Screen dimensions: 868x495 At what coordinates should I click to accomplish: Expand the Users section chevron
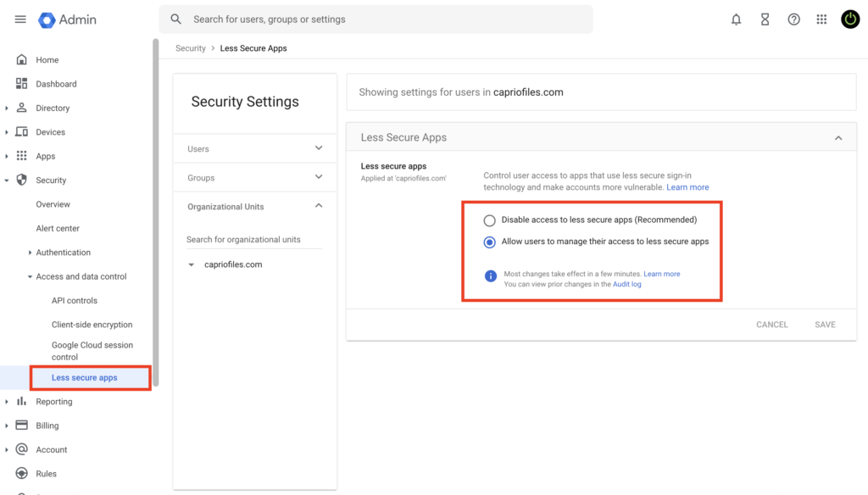pyautogui.click(x=319, y=147)
